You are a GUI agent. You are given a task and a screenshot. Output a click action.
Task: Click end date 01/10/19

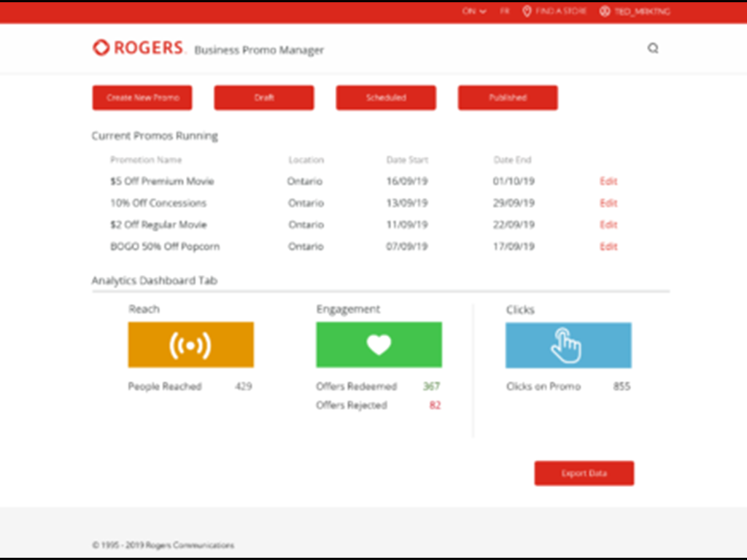point(514,181)
